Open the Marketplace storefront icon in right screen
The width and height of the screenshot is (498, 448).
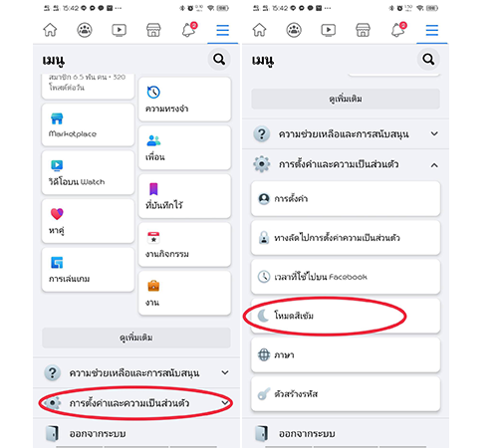363,30
